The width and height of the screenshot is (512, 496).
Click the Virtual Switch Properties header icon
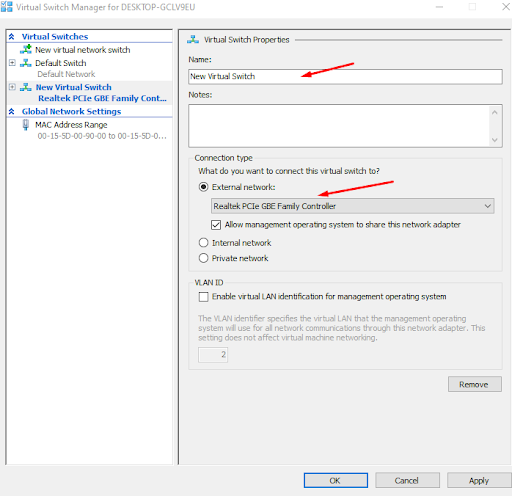tap(193, 39)
